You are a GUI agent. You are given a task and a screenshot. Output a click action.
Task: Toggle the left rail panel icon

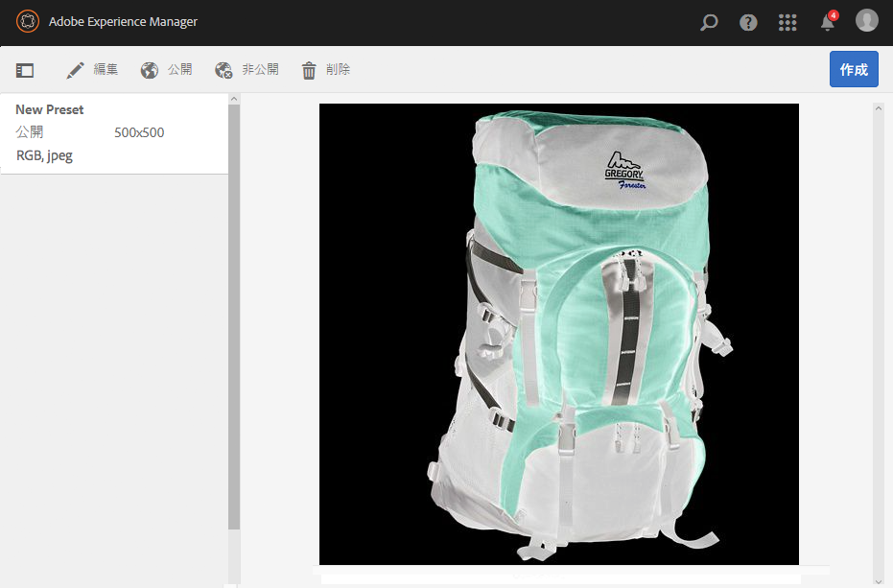tap(25, 70)
